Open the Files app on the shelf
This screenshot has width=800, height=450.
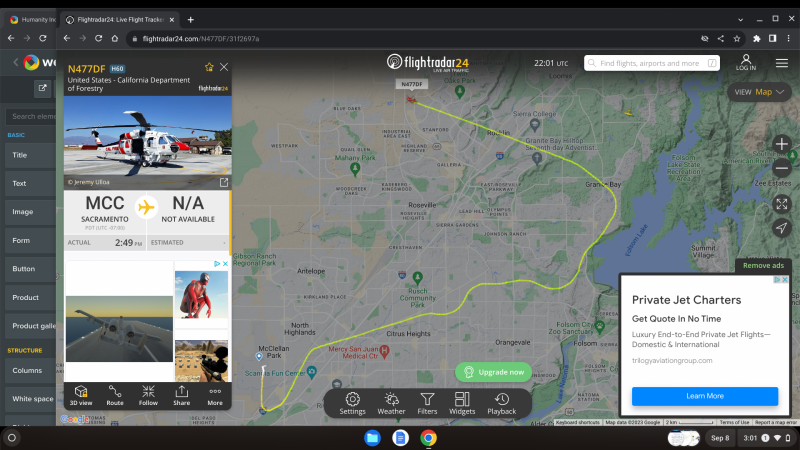point(372,438)
